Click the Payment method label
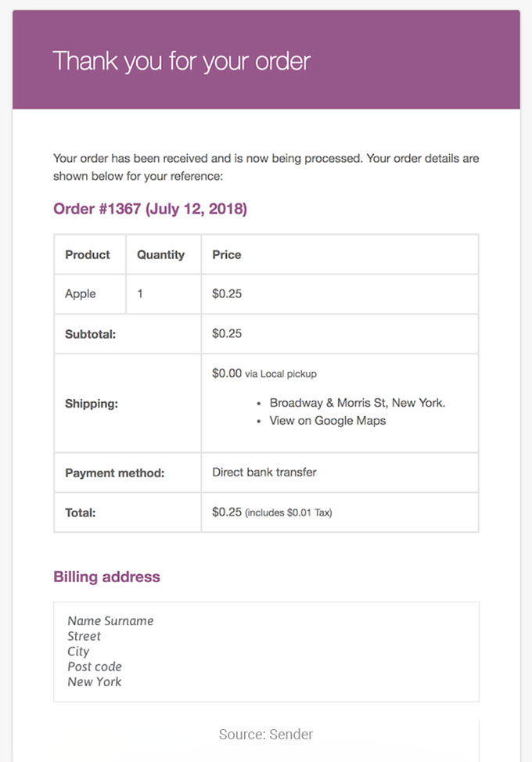The height and width of the screenshot is (762, 532). [115, 473]
